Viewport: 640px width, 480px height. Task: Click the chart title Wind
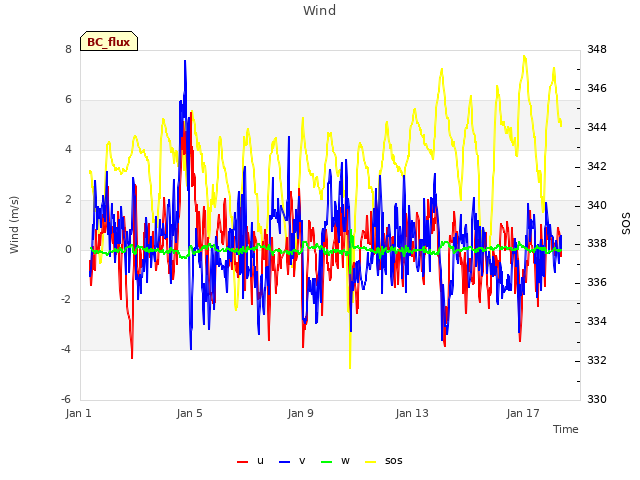tap(320, 10)
